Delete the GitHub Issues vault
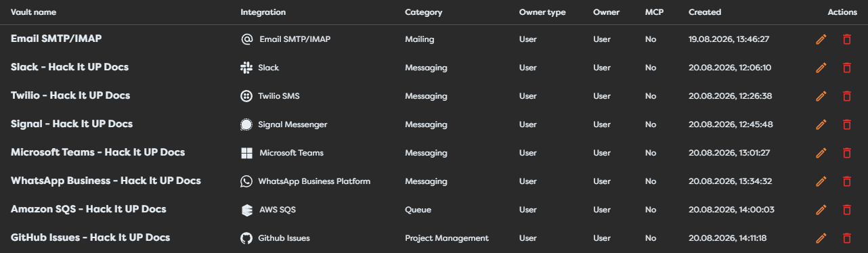This screenshot has height=253, width=868. point(846,238)
